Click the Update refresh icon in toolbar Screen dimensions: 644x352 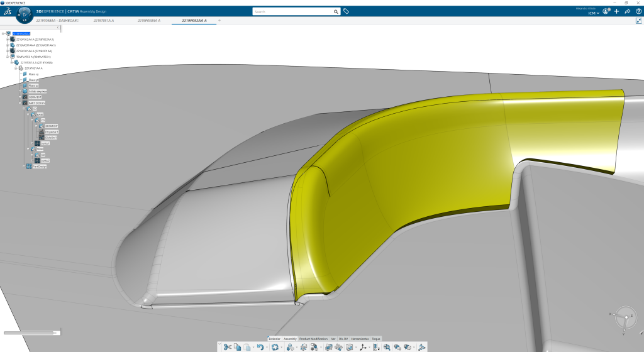pyautogui.click(x=275, y=347)
